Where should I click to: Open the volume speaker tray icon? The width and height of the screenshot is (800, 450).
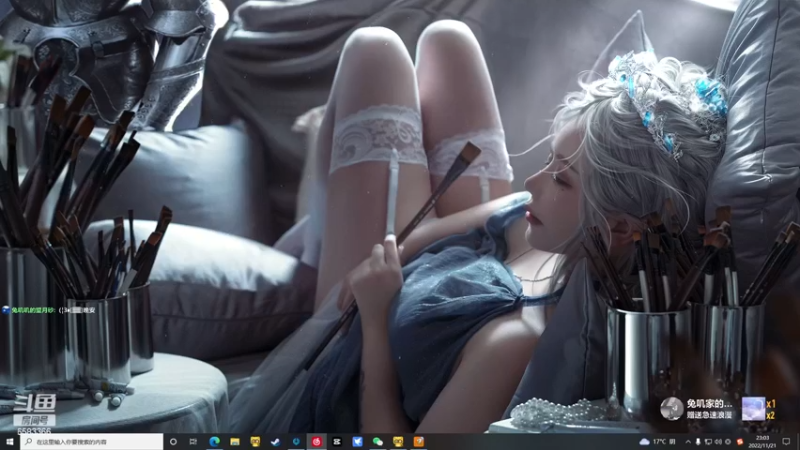(718, 442)
